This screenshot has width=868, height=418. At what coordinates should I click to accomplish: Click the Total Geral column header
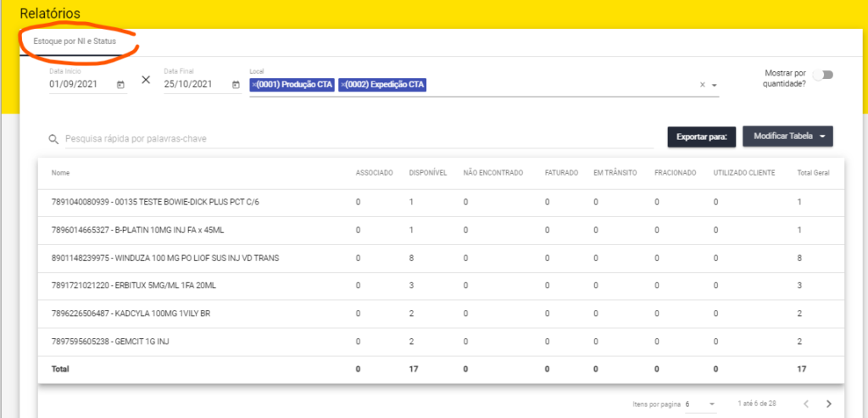point(812,173)
